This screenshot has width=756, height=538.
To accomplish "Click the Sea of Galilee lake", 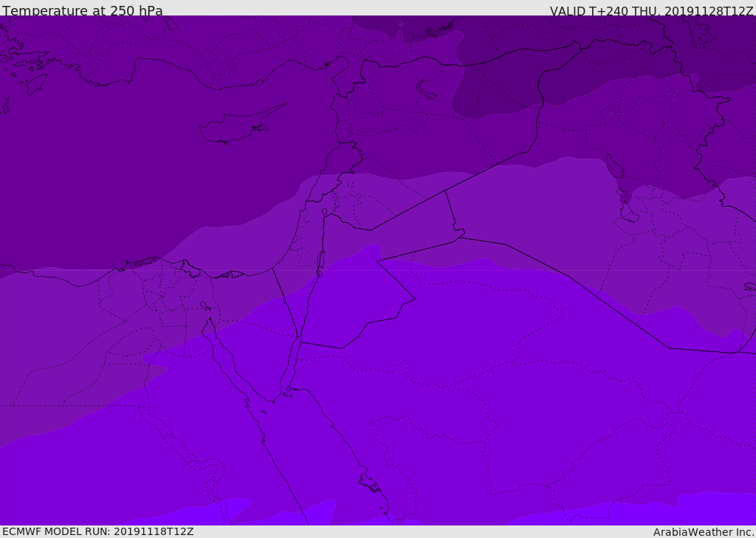I will coord(325,213).
